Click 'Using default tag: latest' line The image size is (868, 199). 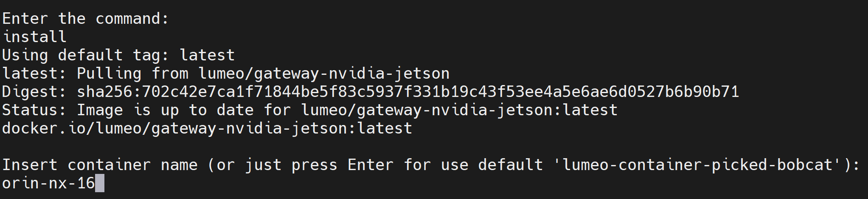point(118,55)
